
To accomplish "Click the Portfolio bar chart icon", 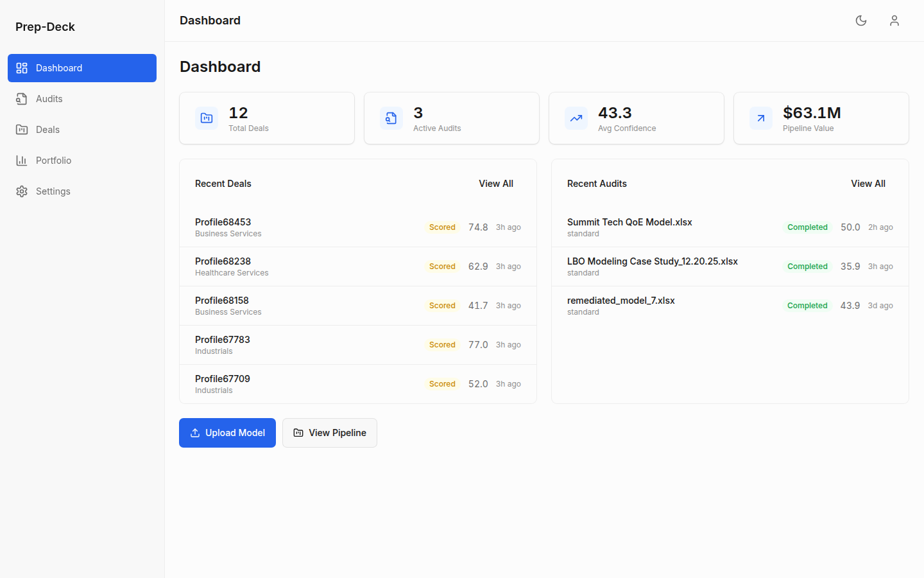I will (x=22, y=161).
